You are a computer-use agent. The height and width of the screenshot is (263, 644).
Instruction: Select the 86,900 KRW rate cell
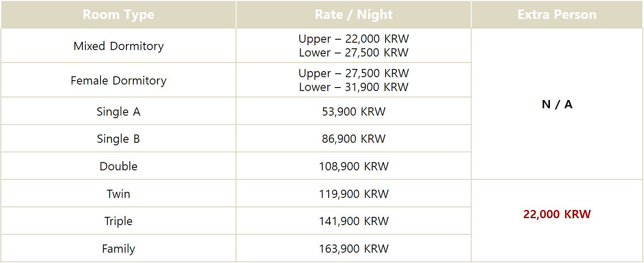pos(354,138)
